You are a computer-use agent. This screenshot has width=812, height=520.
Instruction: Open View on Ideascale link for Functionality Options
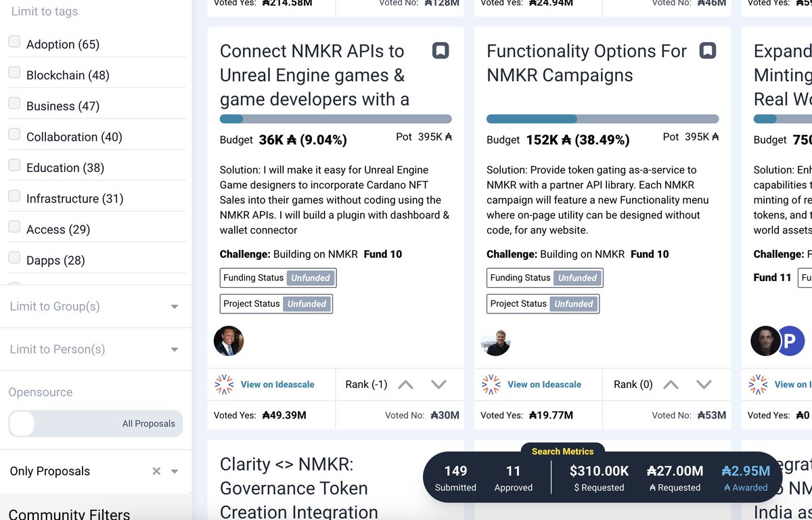(x=544, y=385)
